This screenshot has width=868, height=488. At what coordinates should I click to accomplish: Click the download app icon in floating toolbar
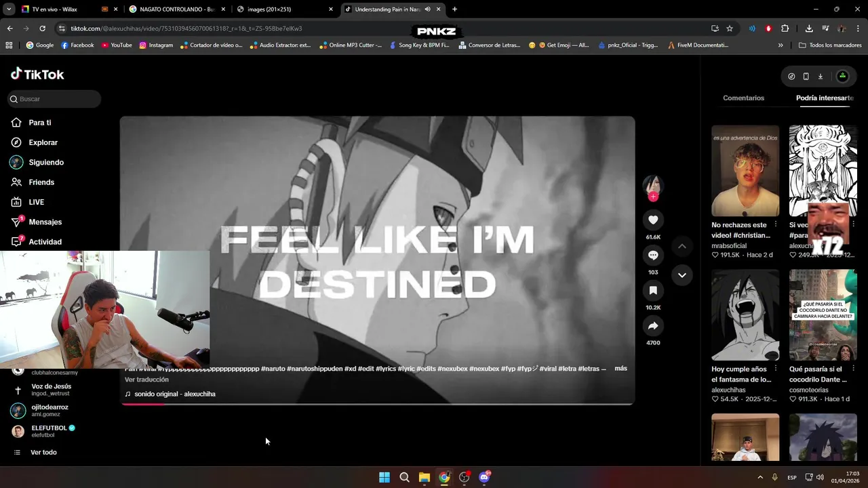[820, 77]
